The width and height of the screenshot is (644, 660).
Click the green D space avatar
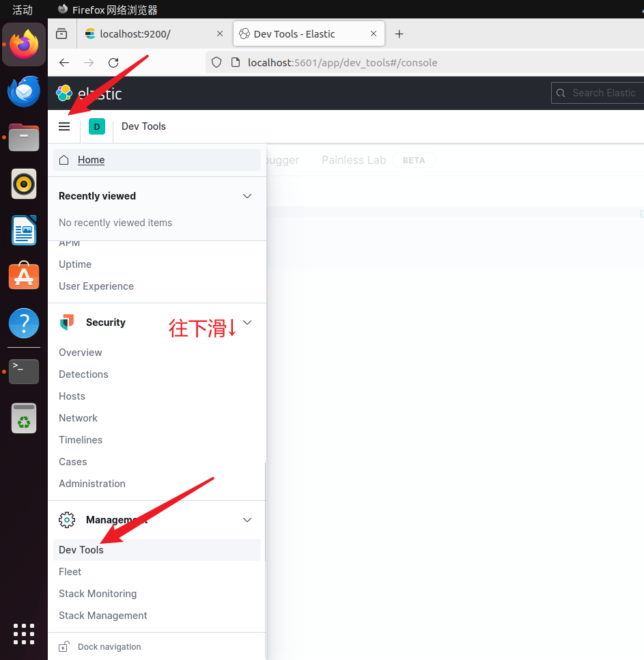96,126
